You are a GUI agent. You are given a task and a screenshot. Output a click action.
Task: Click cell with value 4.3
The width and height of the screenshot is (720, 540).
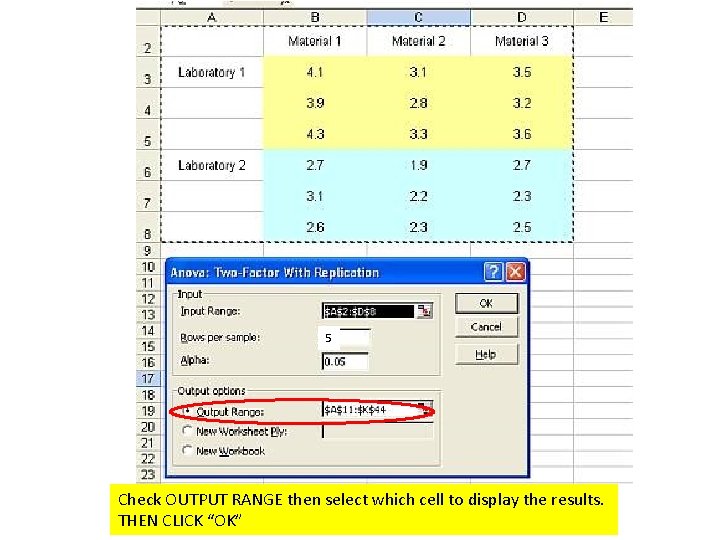(x=315, y=134)
